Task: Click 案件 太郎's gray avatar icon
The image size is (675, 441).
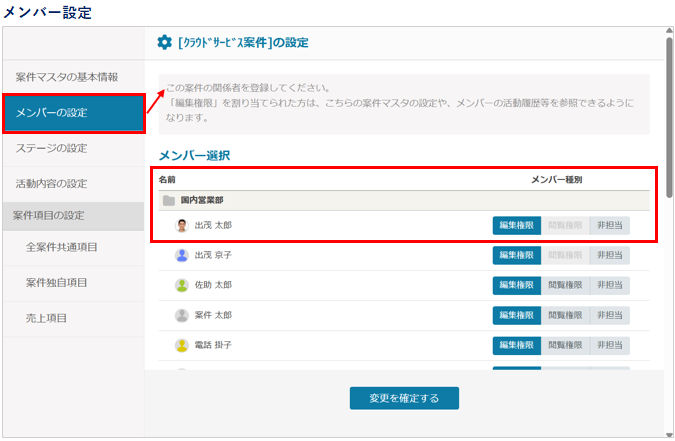Action: click(x=182, y=315)
